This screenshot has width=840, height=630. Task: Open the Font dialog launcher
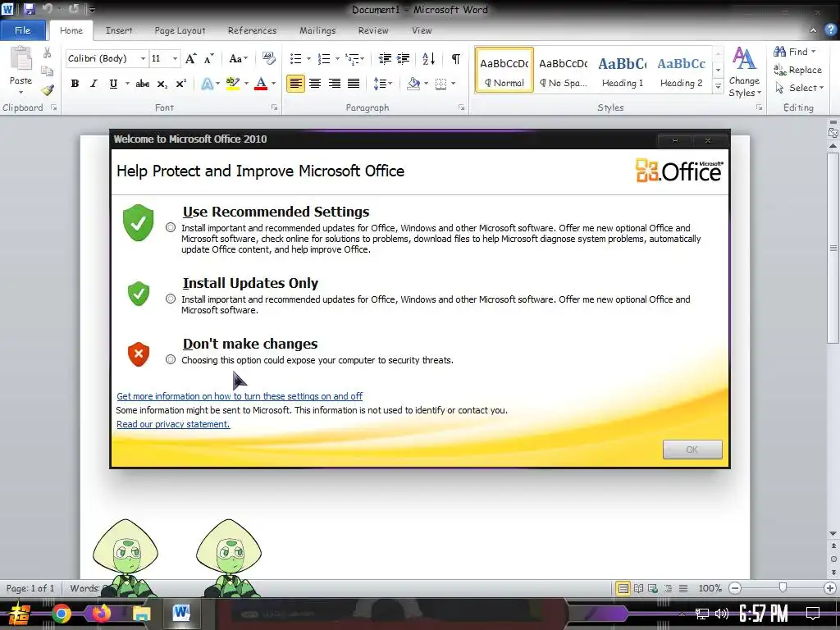pyautogui.click(x=274, y=107)
